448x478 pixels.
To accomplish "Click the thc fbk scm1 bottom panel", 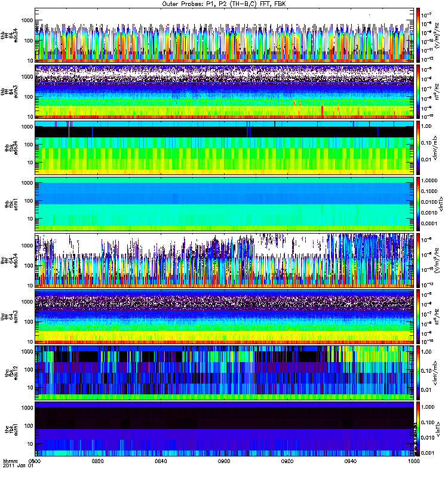I will (x=224, y=428).
